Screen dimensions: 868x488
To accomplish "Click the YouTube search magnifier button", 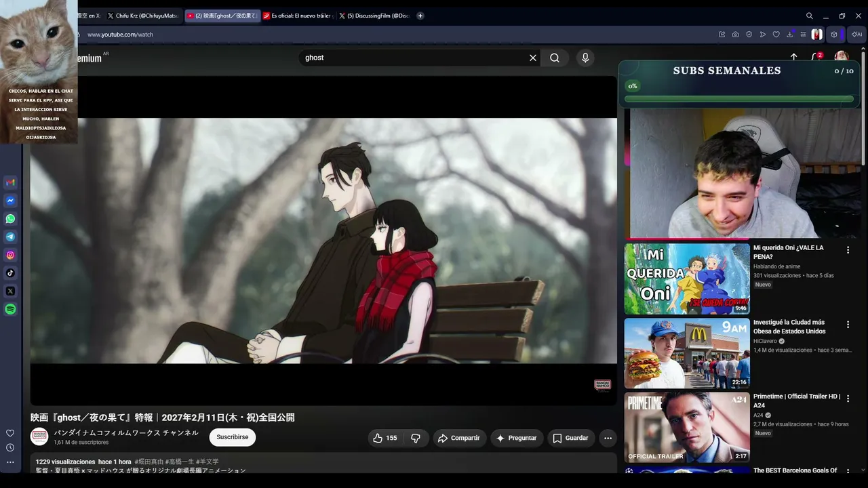I will [555, 58].
